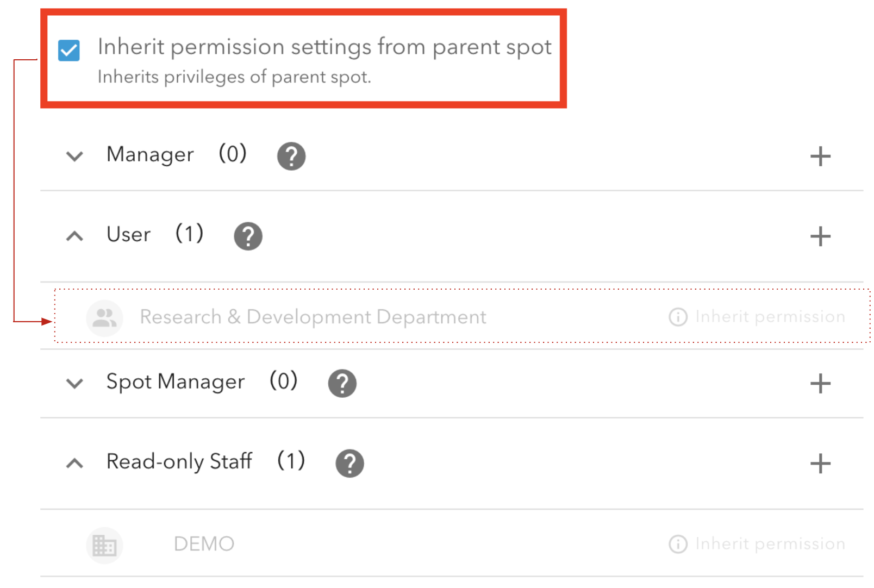Add a member to Read-only Staff role

pyautogui.click(x=820, y=464)
